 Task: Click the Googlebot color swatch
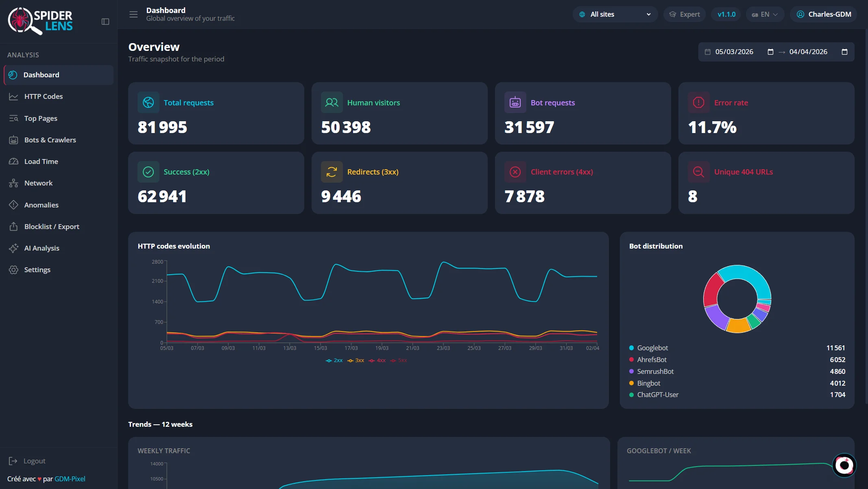631,348
